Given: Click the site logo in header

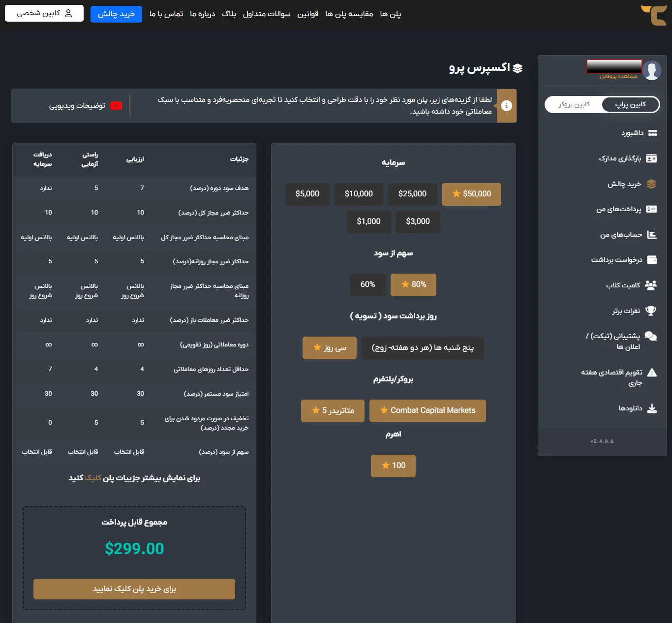Looking at the screenshot, I should (x=654, y=15).
